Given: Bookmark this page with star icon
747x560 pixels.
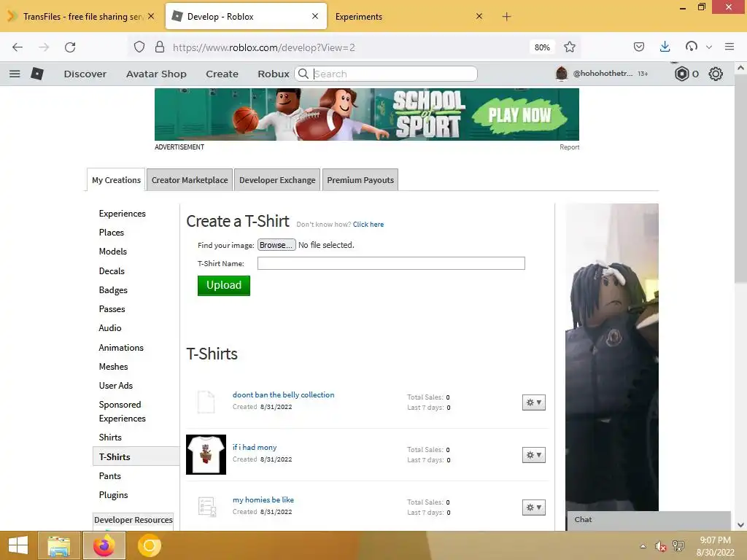Looking at the screenshot, I should (x=569, y=47).
